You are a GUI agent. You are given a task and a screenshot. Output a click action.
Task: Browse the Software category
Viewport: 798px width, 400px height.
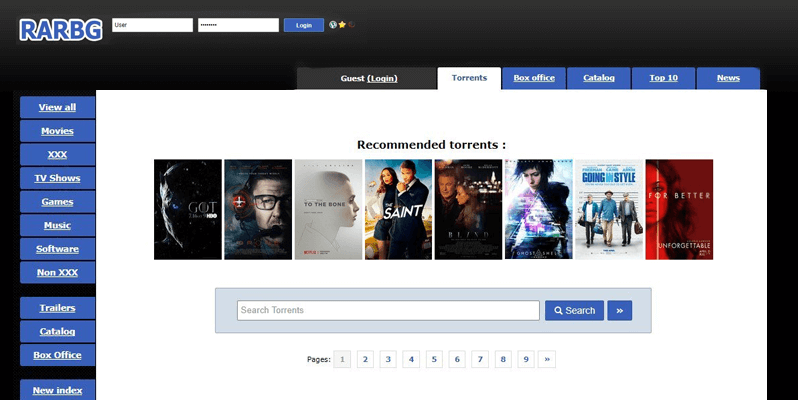point(58,249)
